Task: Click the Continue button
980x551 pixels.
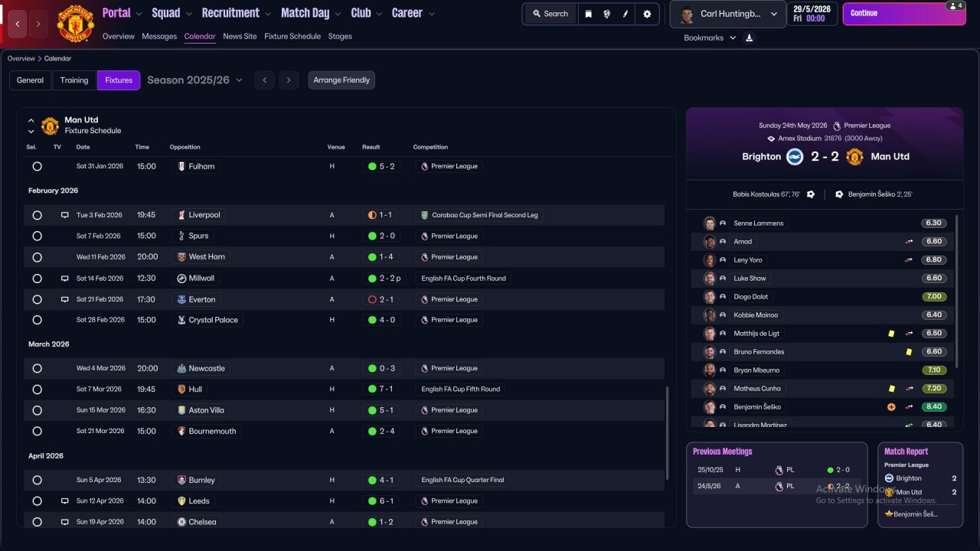Action: [903, 14]
